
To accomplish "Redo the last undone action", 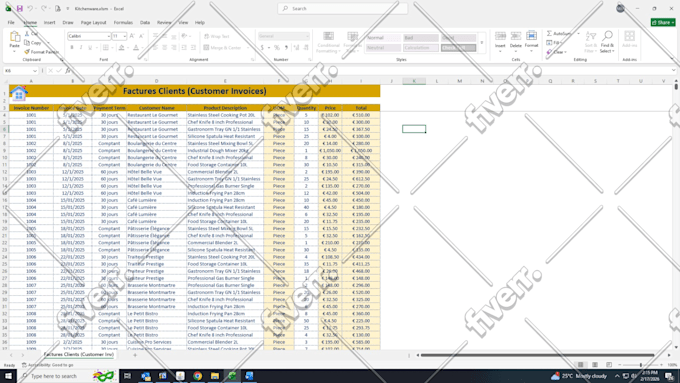I will (44, 8).
